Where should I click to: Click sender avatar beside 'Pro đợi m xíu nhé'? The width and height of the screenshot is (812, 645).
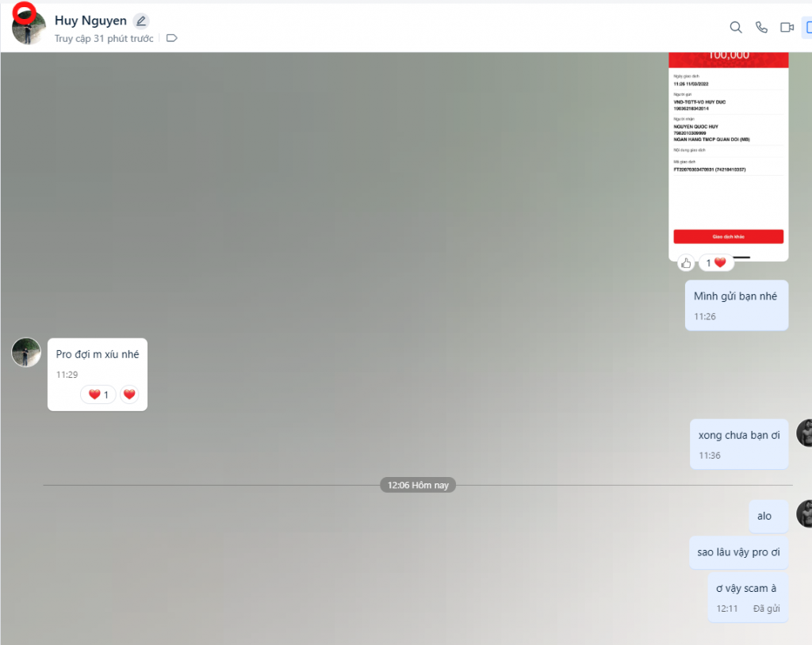click(x=26, y=352)
